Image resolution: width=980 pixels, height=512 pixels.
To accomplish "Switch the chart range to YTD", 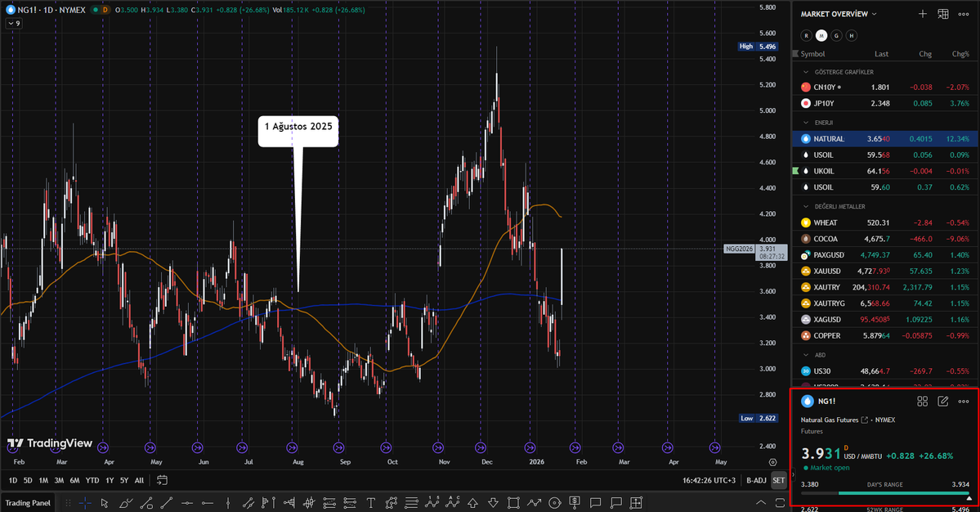I will (x=92, y=480).
